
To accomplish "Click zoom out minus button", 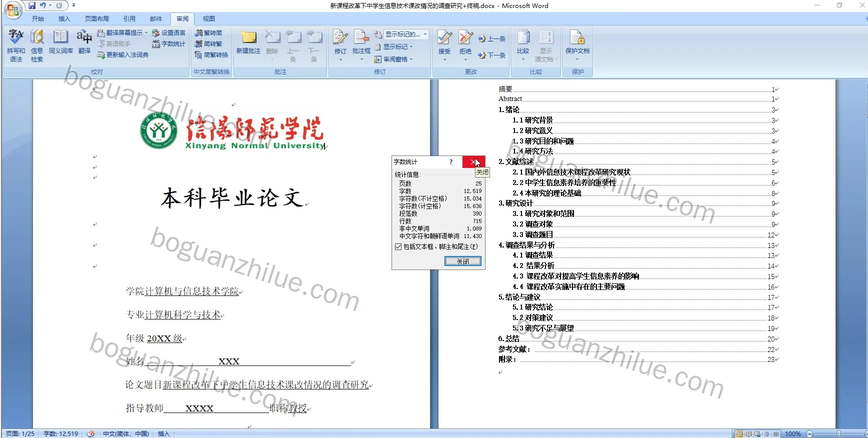I will point(809,433).
